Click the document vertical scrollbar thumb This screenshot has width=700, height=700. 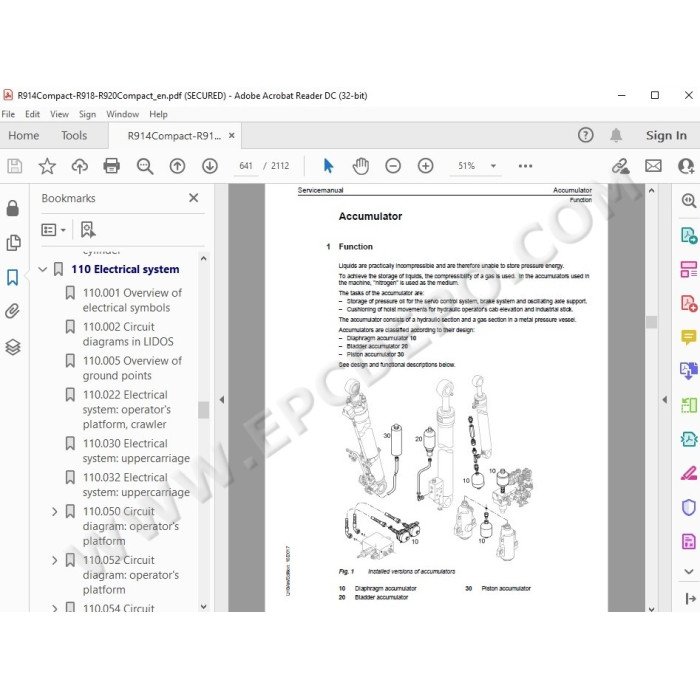(651, 322)
